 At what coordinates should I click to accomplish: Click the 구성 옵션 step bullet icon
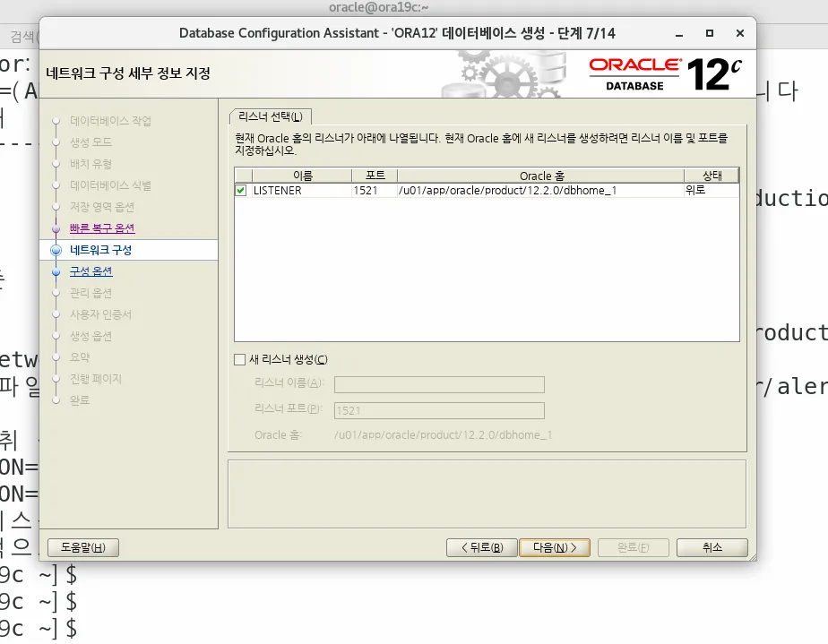pos(56,272)
